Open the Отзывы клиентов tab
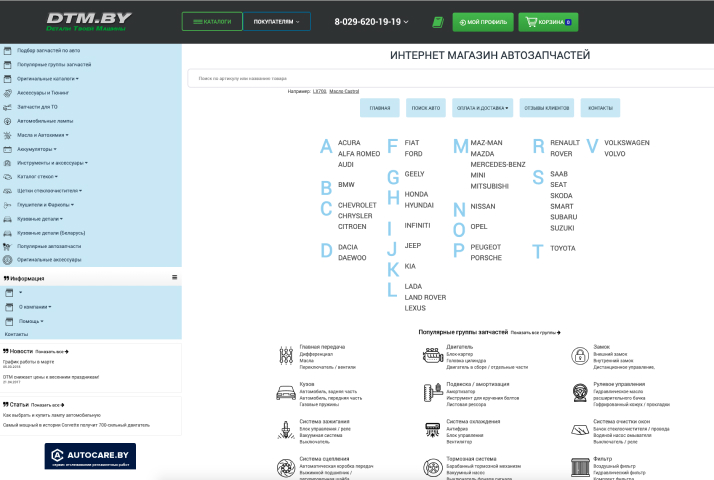This screenshot has width=714, height=480. click(546, 108)
